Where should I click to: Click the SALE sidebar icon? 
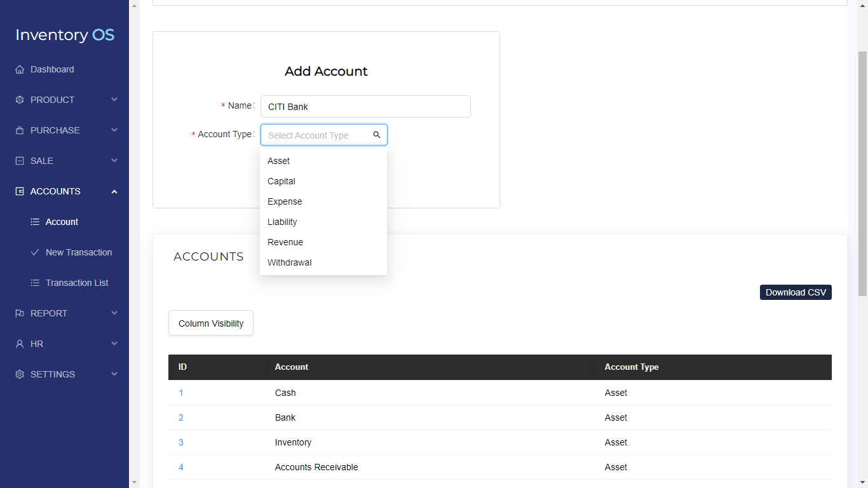coord(19,161)
